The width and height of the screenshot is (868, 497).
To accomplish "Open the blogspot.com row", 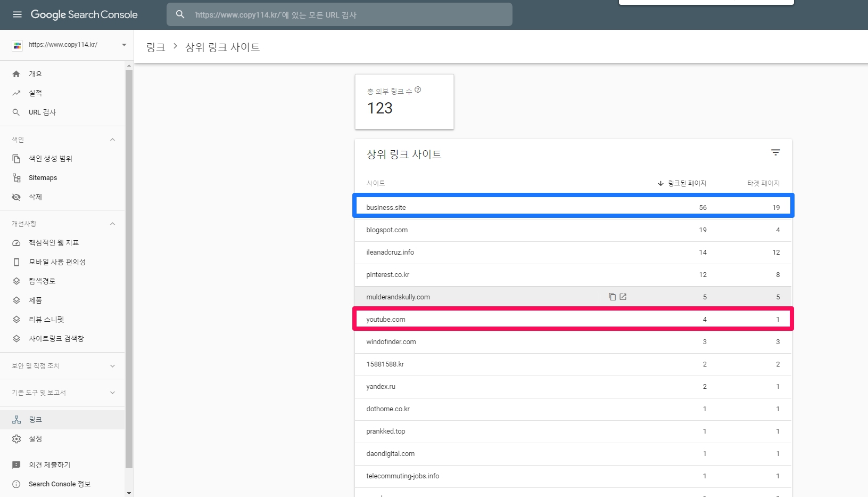I will (573, 230).
